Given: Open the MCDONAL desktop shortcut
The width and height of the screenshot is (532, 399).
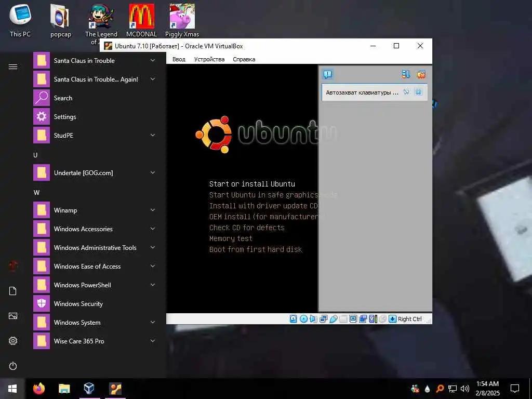Looking at the screenshot, I should pyautogui.click(x=141, y=20).
